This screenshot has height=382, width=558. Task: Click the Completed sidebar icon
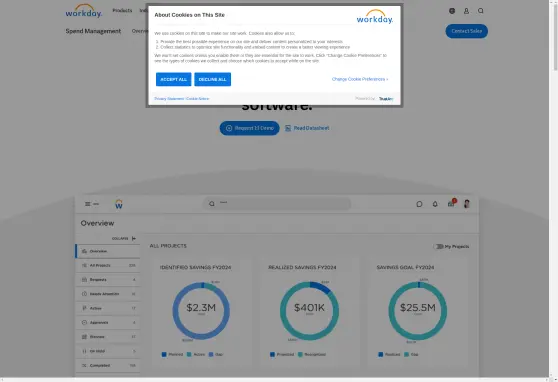point(84,366)
